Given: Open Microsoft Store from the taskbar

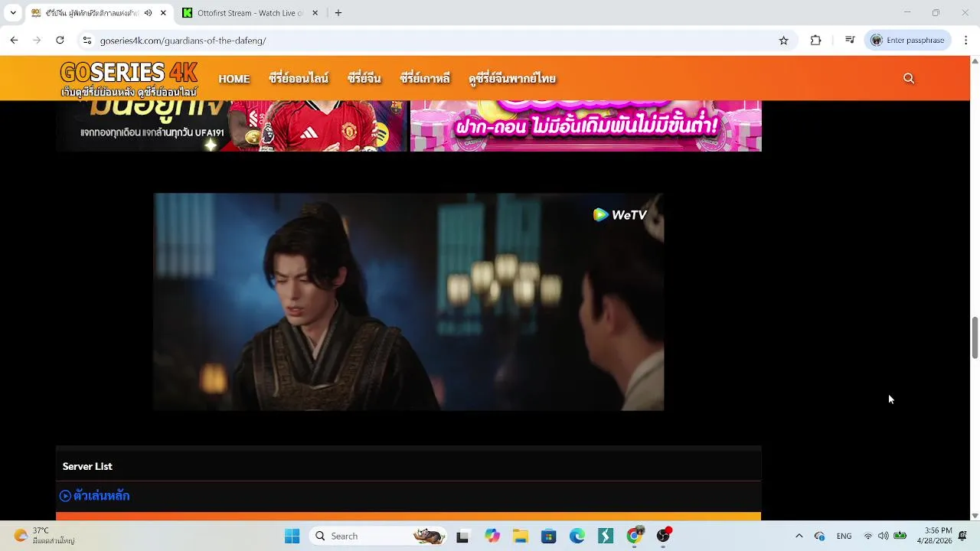Looking at the screenshot, I should (x=549, y=536).
